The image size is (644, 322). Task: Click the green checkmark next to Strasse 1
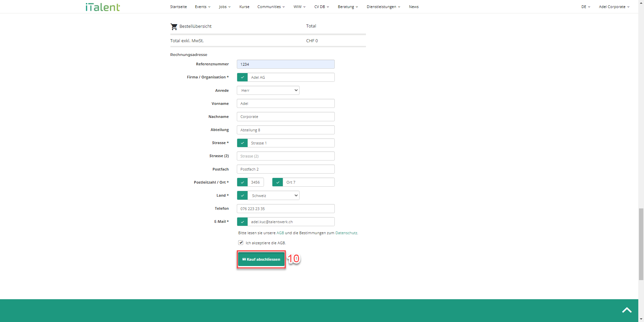coord(242,143)
